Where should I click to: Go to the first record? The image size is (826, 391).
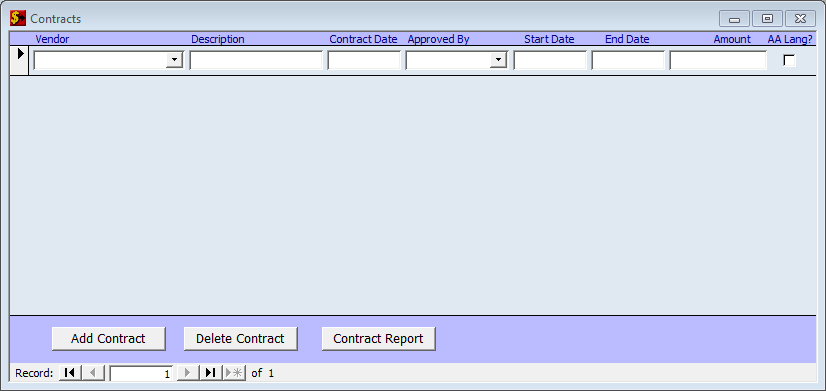click(x=70, y=373)
